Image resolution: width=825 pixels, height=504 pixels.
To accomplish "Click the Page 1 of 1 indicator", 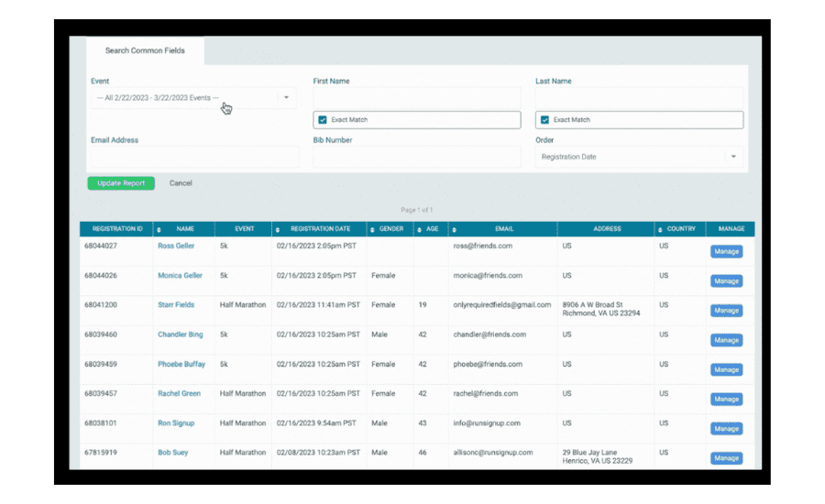I will (x=417, y=210).
